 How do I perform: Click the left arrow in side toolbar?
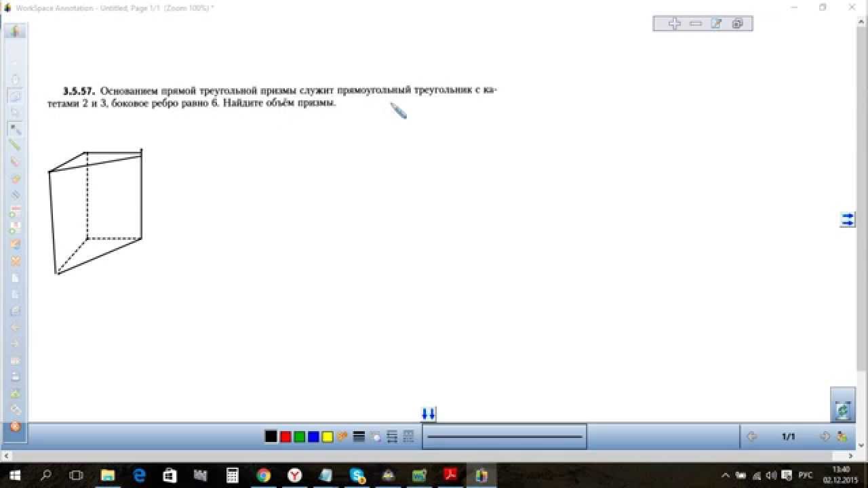tap(15, 327)
